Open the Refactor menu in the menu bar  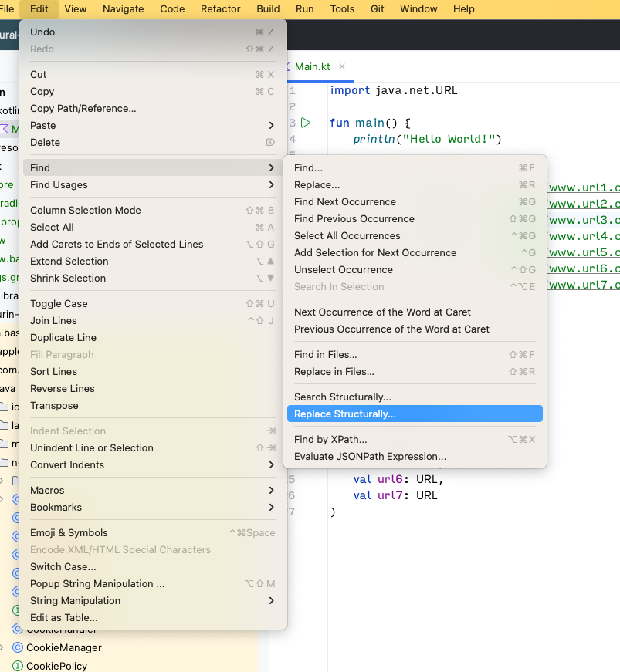tap(220, 9)
